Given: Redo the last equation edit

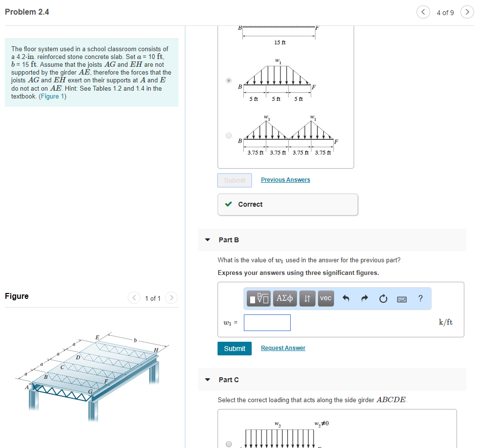Looking at the screenshot, I should coord(364,298).
